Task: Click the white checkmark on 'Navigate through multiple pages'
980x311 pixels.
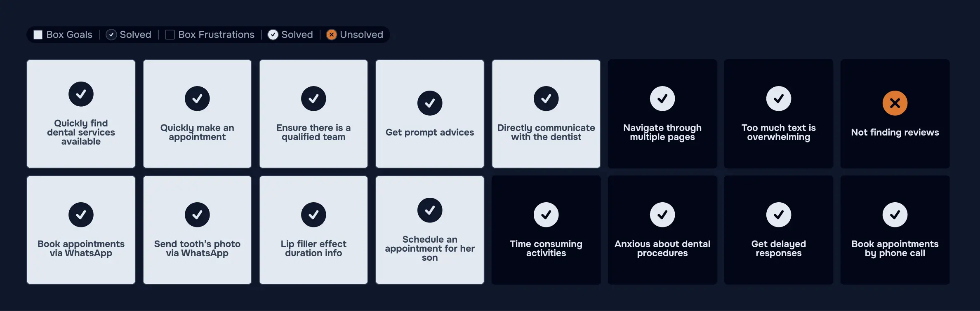Action: click(x=662, y=99)
